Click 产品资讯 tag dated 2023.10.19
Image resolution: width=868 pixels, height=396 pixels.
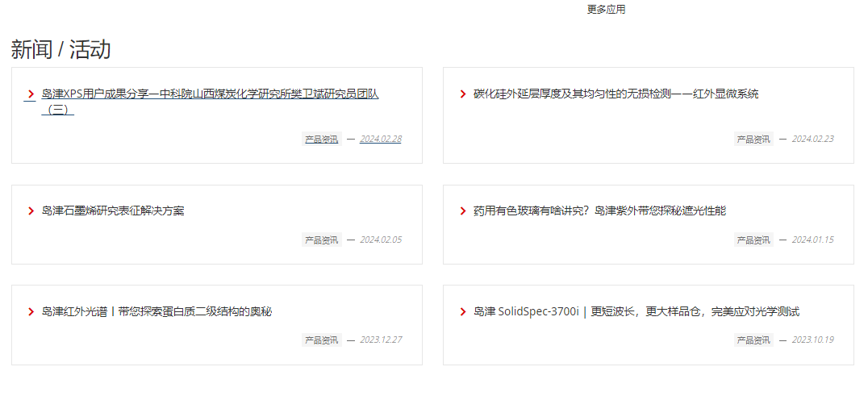coord(753,340)
